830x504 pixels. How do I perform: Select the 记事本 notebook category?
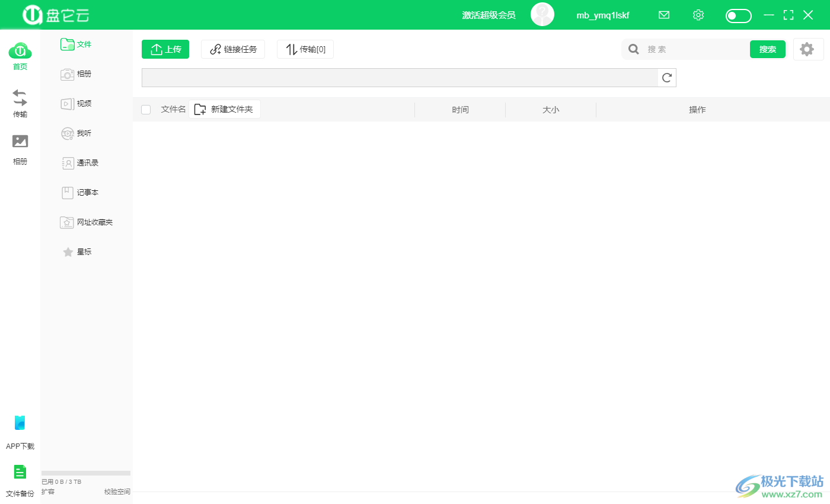click(x=80, y=193)
